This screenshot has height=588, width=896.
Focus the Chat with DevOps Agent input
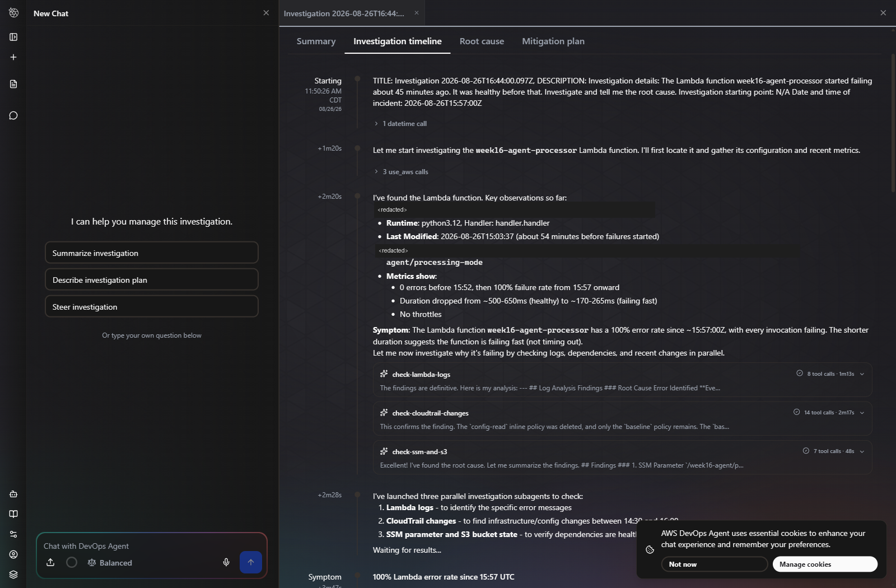152,546
